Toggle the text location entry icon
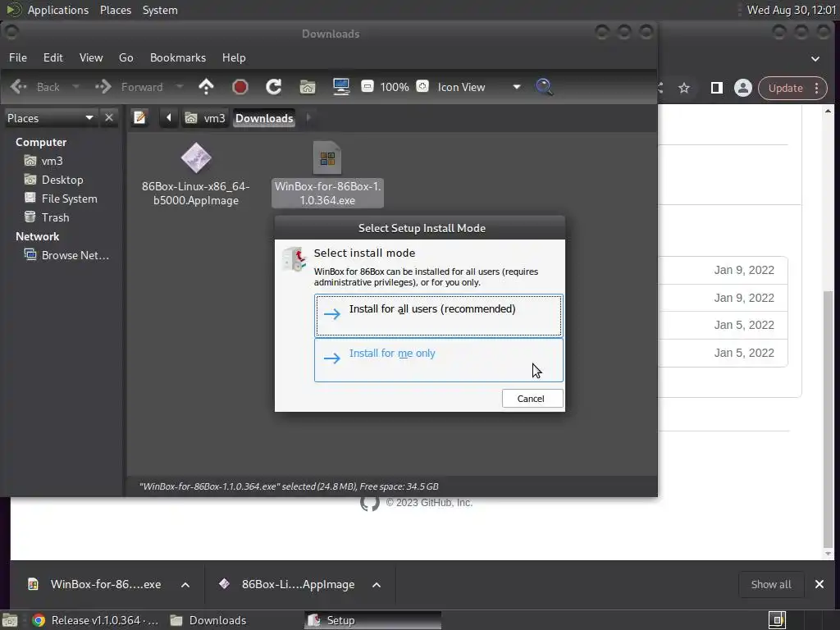This screenshot has height=630, width=840. click(139, 117)
